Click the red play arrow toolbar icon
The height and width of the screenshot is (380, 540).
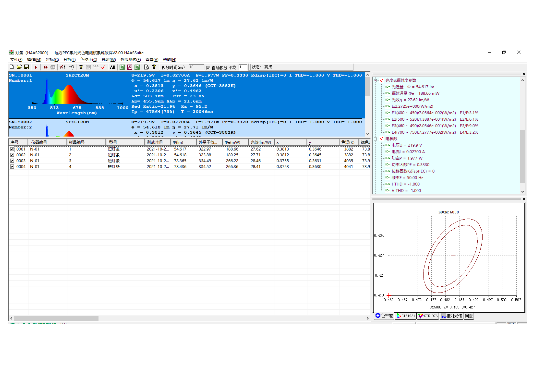point(36,68)
